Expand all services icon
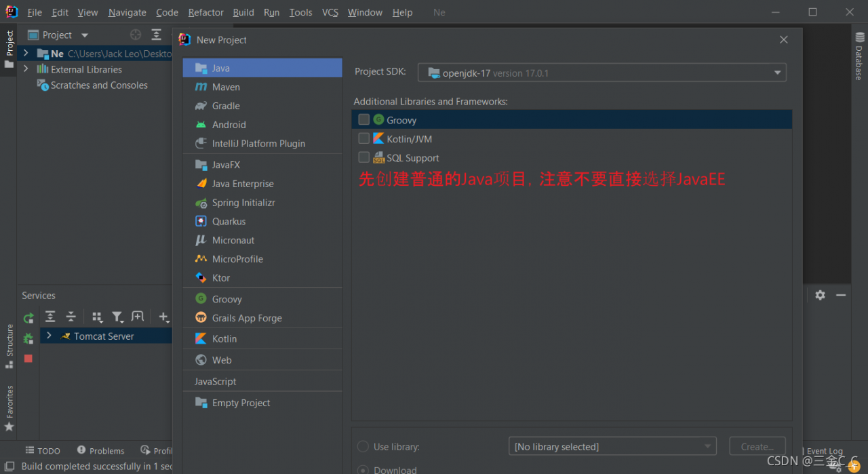The height and width of the screenshot is (474, 868). (x=50, y=317)
